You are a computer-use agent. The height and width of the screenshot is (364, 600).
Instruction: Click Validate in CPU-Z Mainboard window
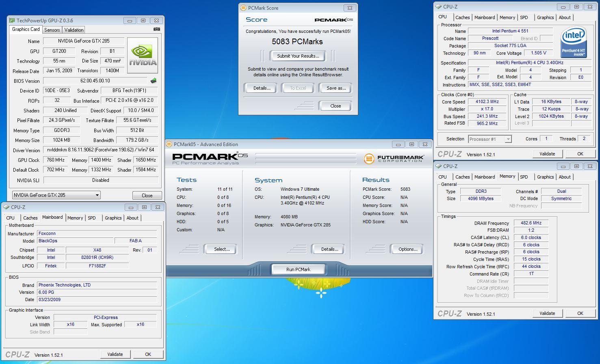pos(115,354)
